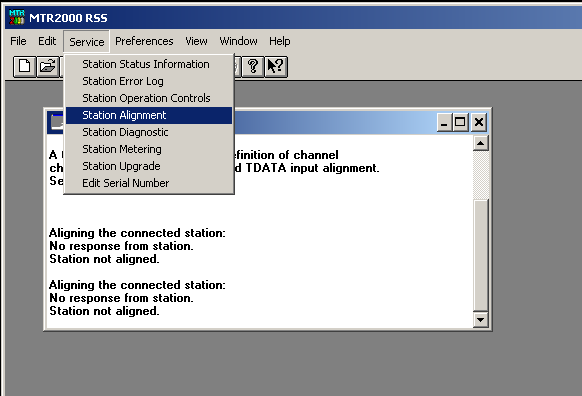Select Station Operation Controls
The image size is (582, 396).
point(149,98)
